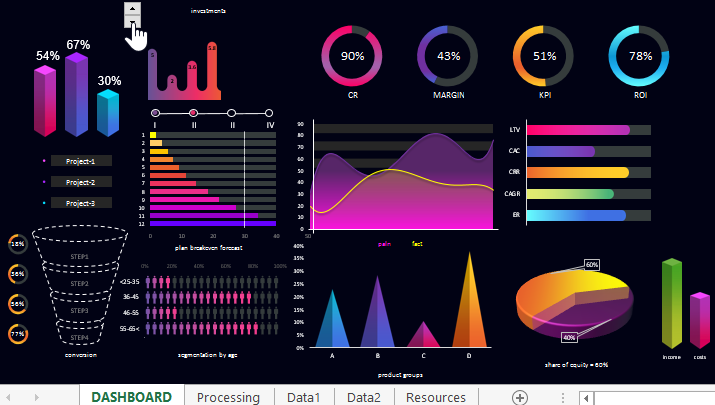Click the 77% conversion ring icon
Viewport: 715px width, 405px height.
pyautogui.click(x=17, y=334)
